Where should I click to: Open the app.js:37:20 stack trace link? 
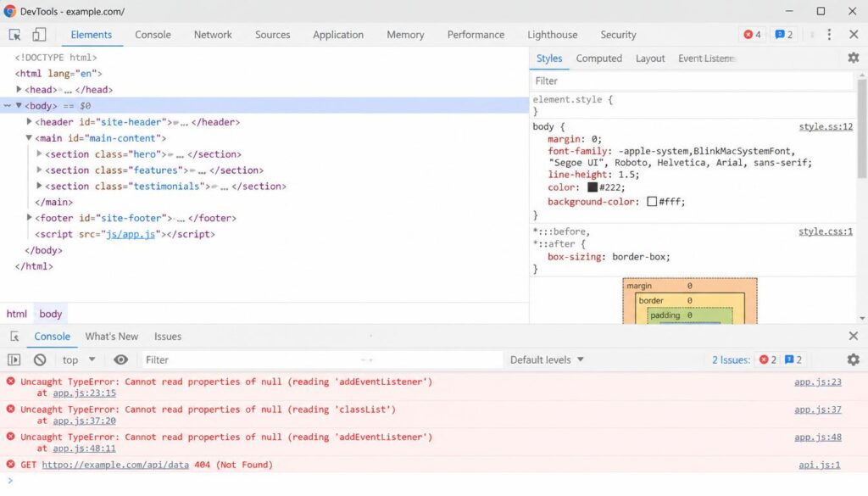coord(85,421)
